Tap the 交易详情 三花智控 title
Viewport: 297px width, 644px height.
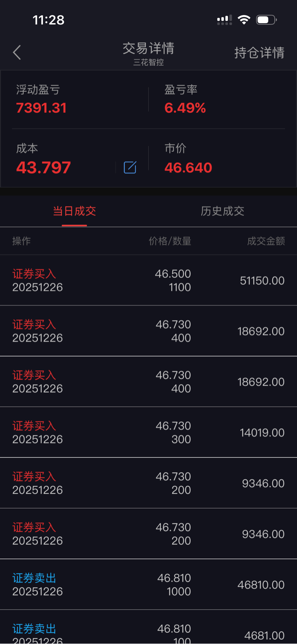[x=148, y=53]
